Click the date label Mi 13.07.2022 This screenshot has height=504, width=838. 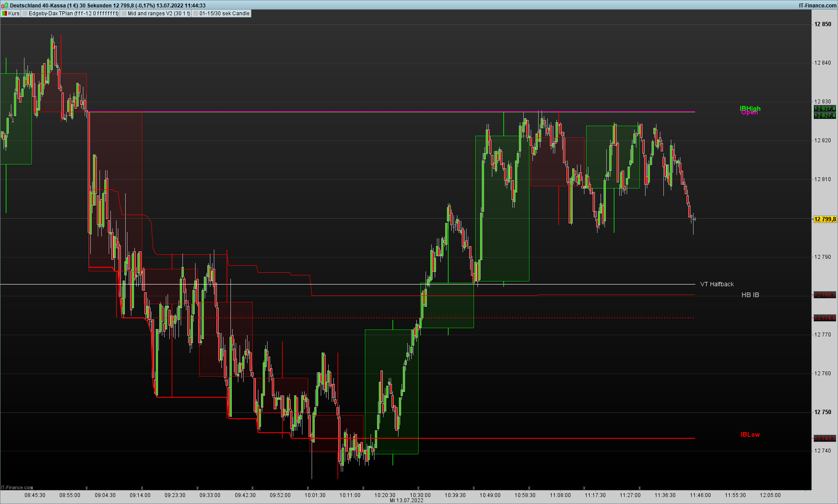406,501
